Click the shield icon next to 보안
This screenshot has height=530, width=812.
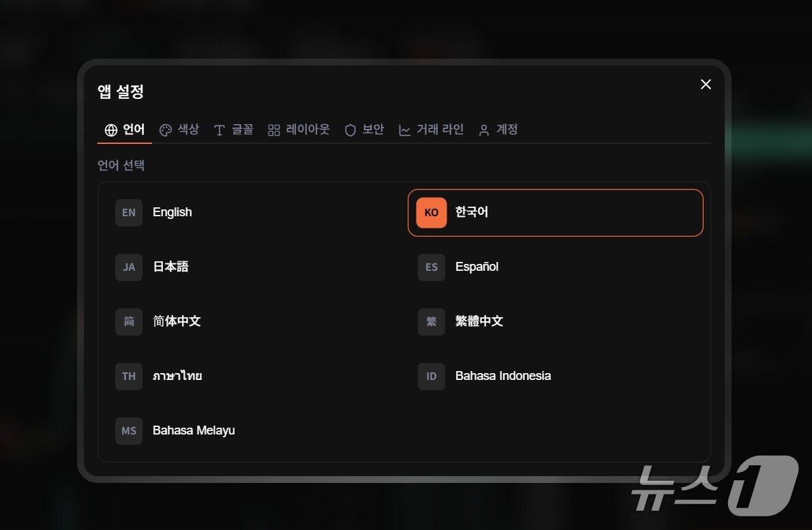point(350,129)
